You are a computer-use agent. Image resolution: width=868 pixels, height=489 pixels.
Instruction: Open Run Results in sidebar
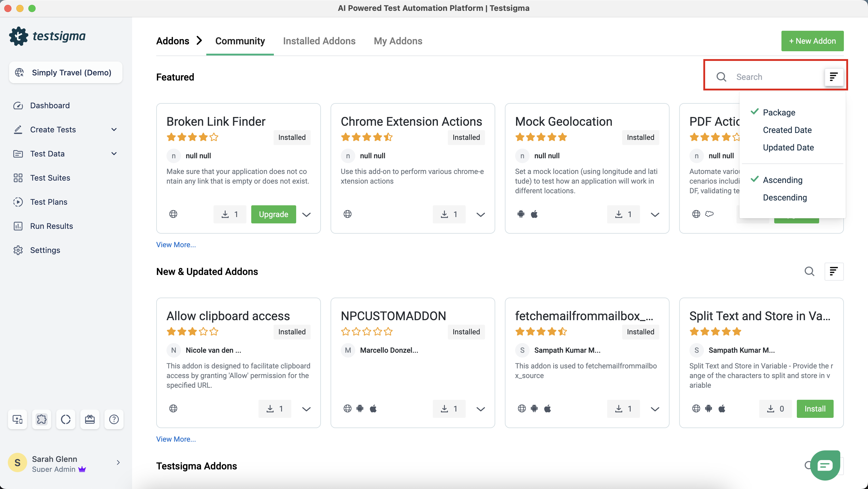click(51, 226)
